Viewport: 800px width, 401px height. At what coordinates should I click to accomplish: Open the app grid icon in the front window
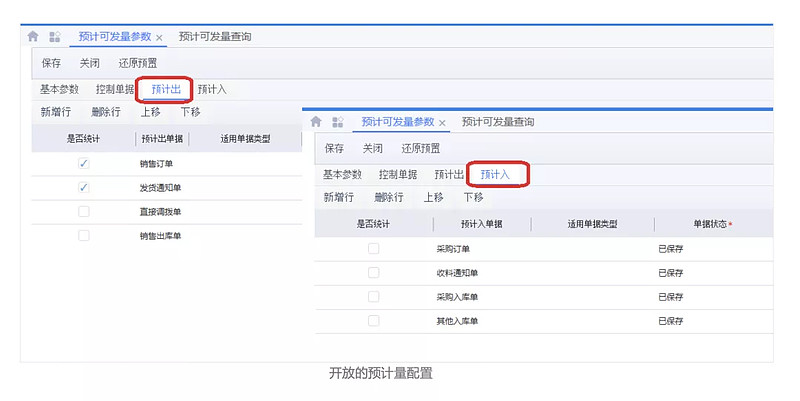(338, 122)
